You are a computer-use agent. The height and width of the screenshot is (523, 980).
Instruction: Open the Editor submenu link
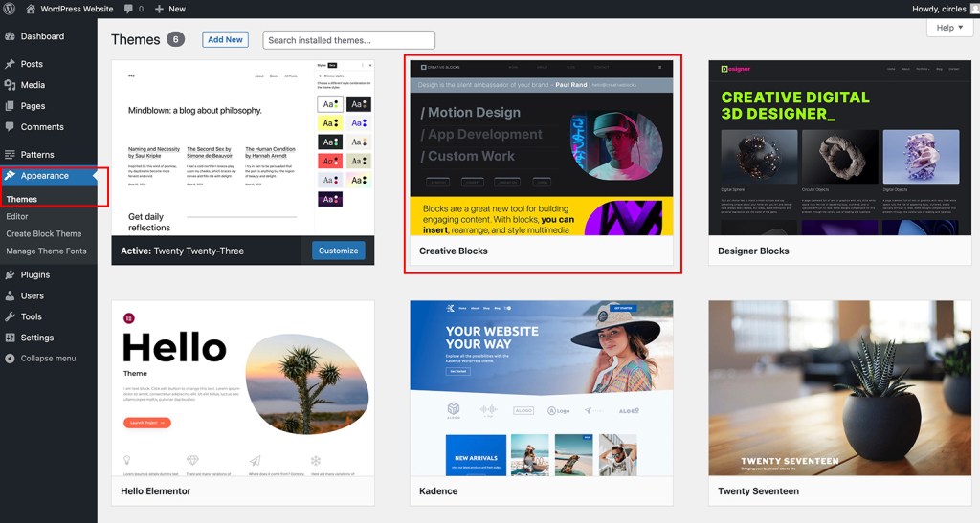(x=17, y=217)
